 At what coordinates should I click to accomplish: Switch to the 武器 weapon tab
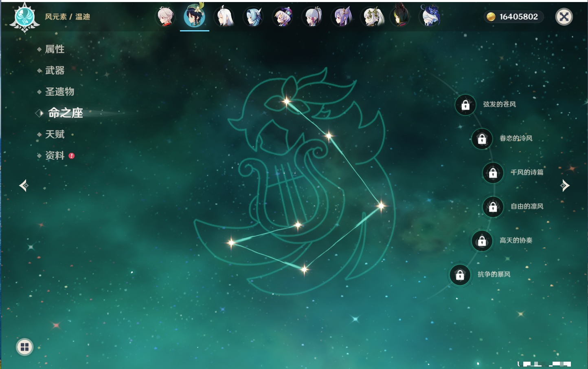[55, 71]
